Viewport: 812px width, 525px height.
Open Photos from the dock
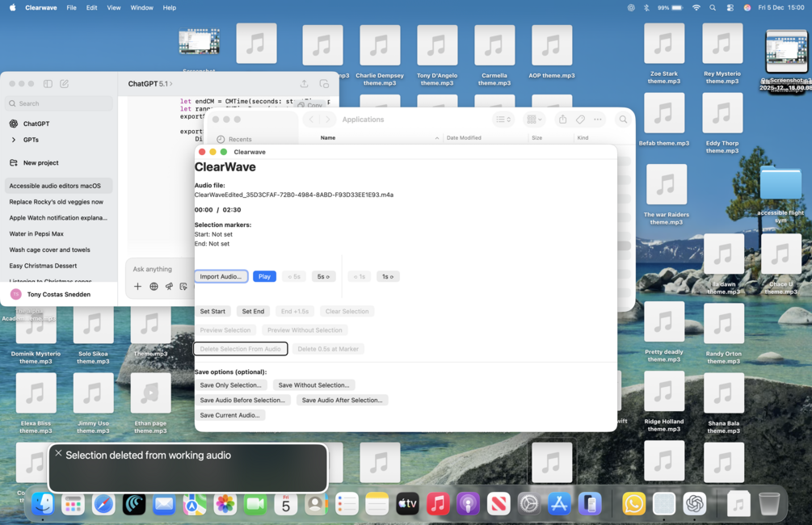click(x=225, y=504)
